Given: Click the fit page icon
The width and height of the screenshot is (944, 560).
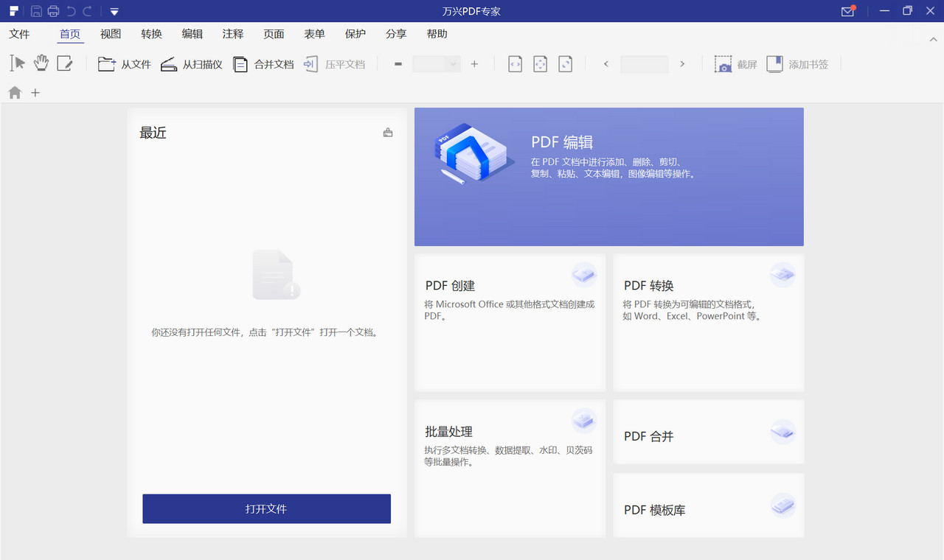Looking at the screenshot, I should pos(541,64).
